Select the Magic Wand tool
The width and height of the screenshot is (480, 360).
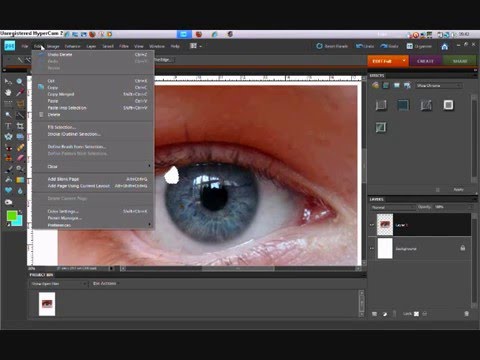pos(8,115)
